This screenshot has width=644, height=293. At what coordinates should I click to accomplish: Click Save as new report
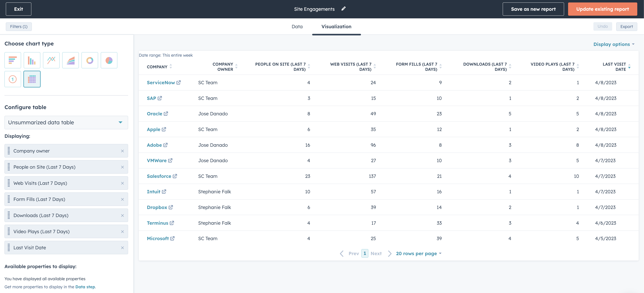533,9
